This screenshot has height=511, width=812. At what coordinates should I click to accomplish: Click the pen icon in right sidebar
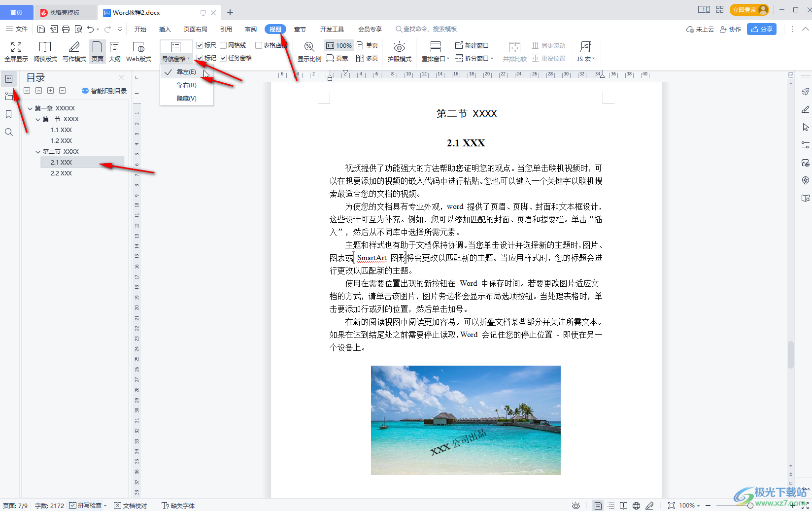[x=805, y=109]
